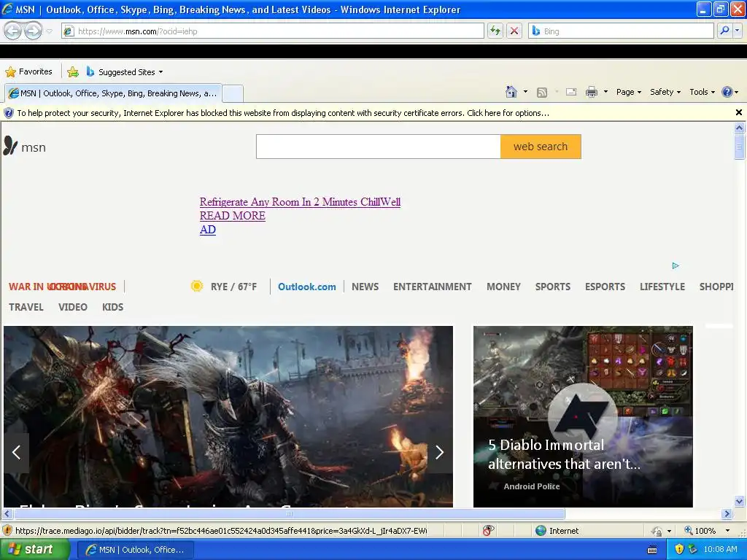Click the sun weather icon
The image size is (747, 560).
[197, 286]
